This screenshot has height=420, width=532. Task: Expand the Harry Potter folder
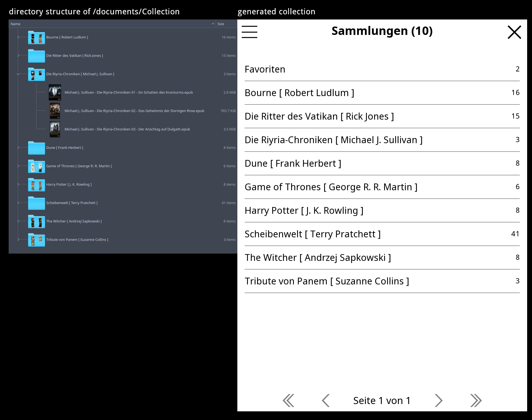pos(18,184)
